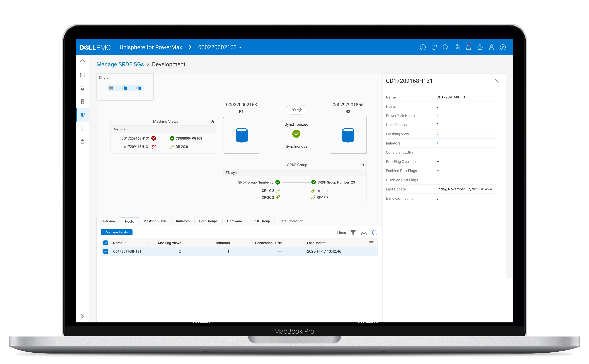Screen dimensions: 589x364
Task: Open settings gear icon in header
Action: click(480, 47)
